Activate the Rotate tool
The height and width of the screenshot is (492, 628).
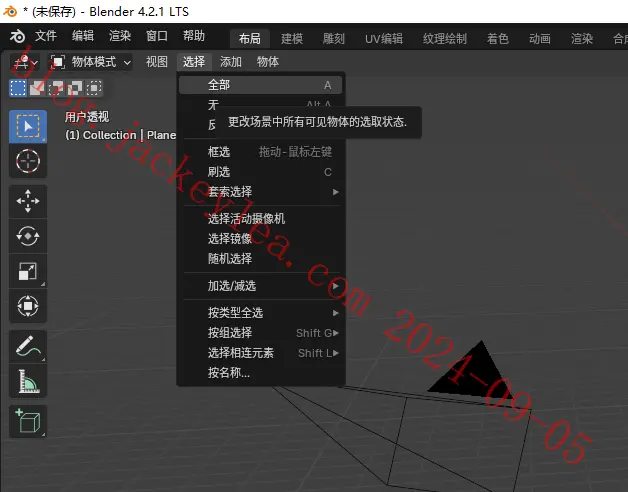[x=28, y=236]
